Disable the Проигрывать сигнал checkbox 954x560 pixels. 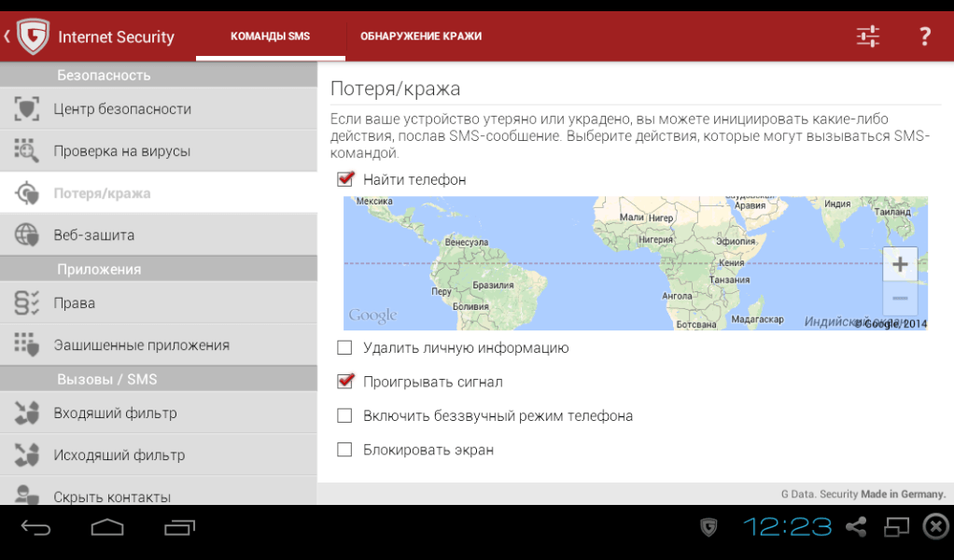pyautogui.click(x=344, y=381)
